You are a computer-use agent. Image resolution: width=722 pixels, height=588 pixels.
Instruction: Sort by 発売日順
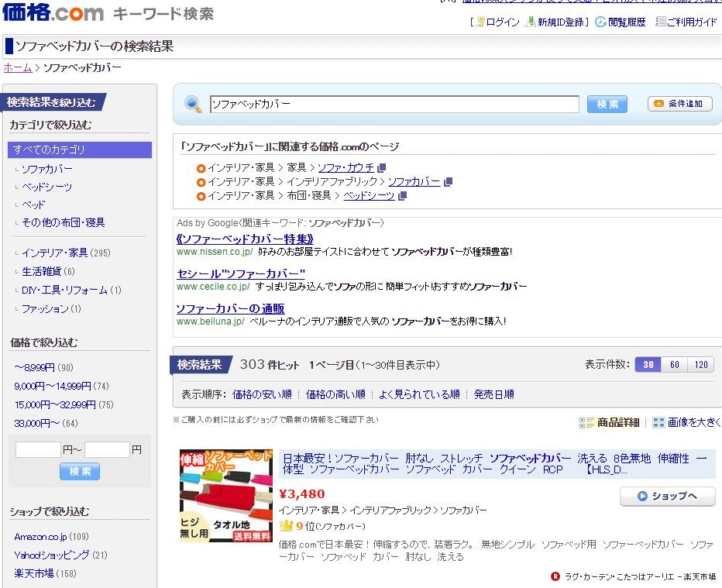pos(494,394)
